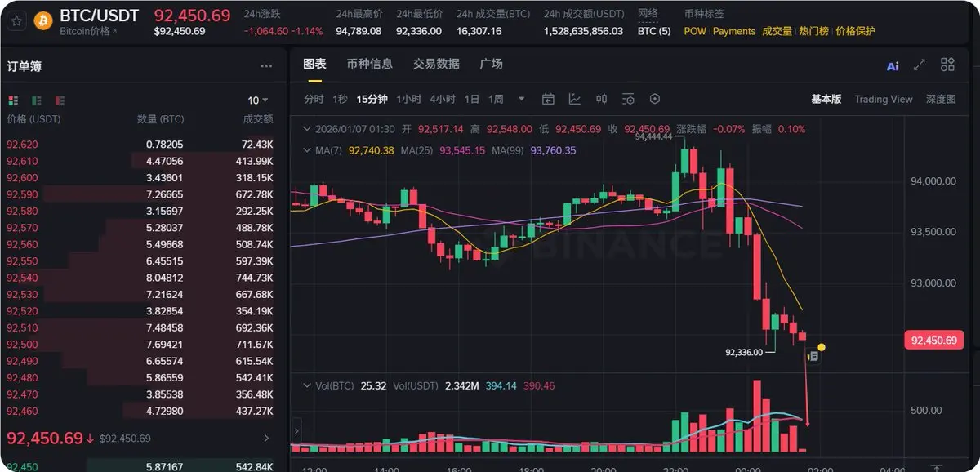Open the technical indicators line-chart icon

click(575, 99)
